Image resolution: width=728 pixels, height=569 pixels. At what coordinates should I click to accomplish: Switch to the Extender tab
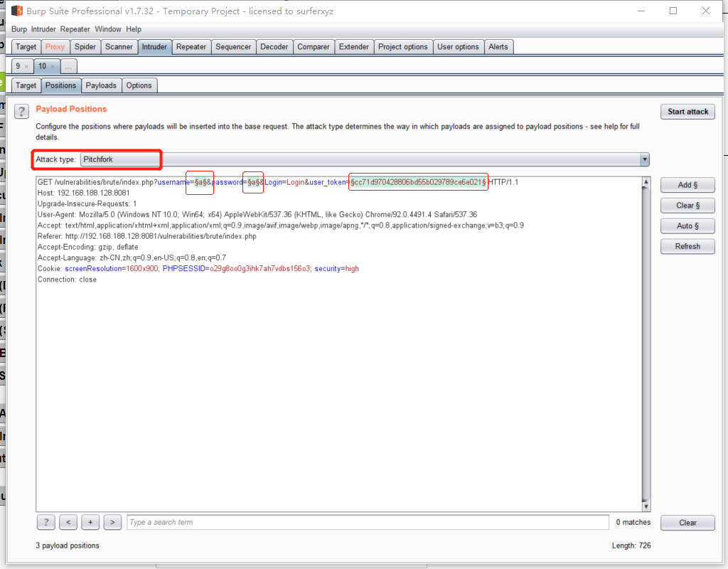pos(354,47)
